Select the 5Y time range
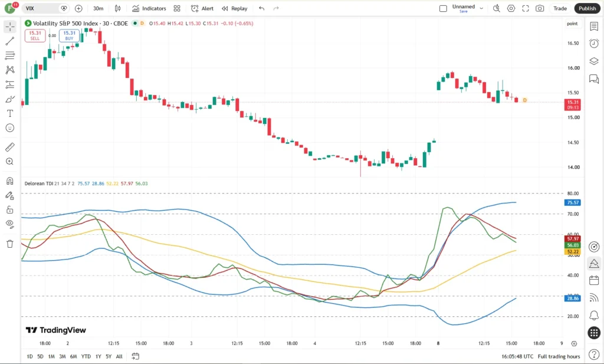This screenshot has height=364, width=604. click(109, 356)
